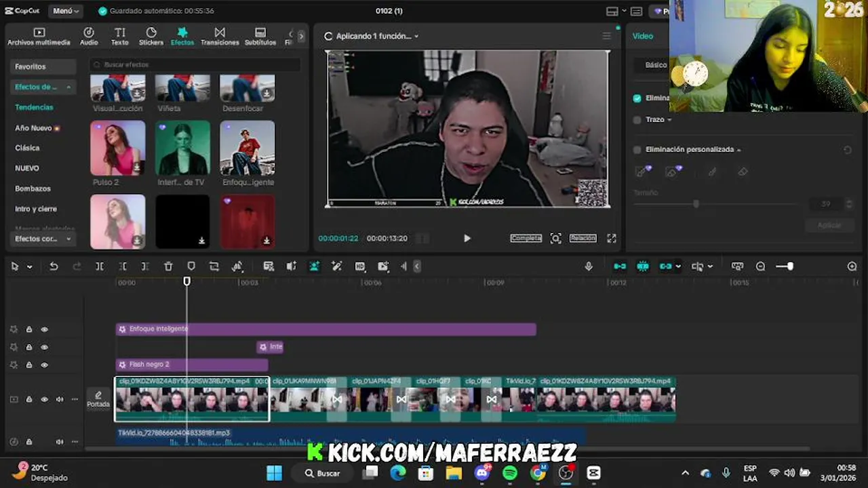
Task: Enable the Trazo checkbox
Action: 637,120
